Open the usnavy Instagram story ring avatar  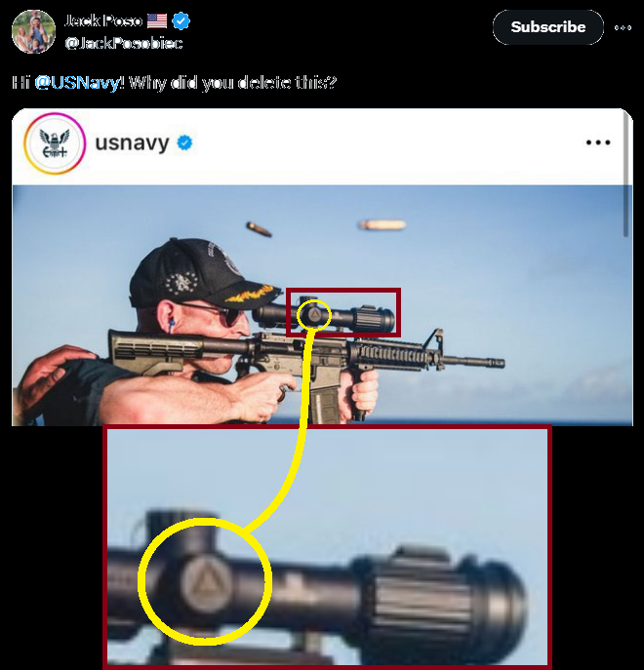pyautogui.click(x=55, y=143)
